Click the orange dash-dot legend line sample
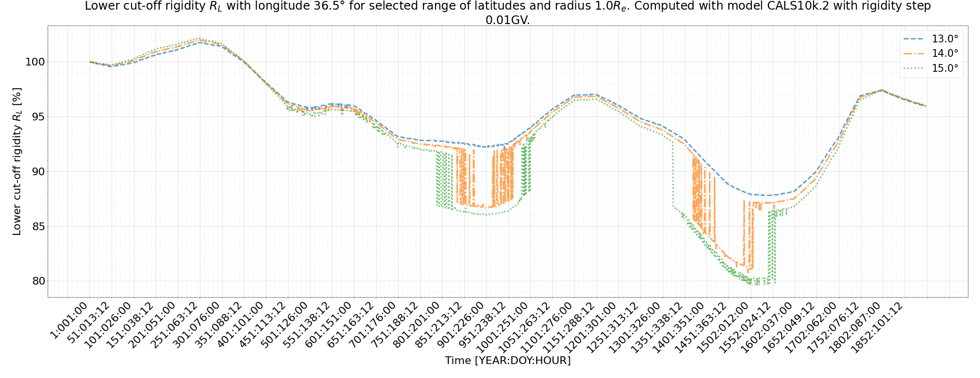 (914, 53)
